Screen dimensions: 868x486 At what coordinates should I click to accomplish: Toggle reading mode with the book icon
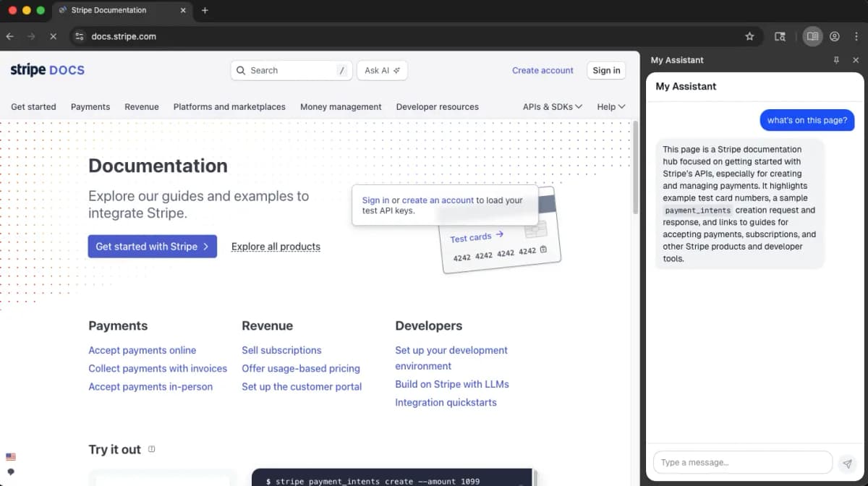812,36
